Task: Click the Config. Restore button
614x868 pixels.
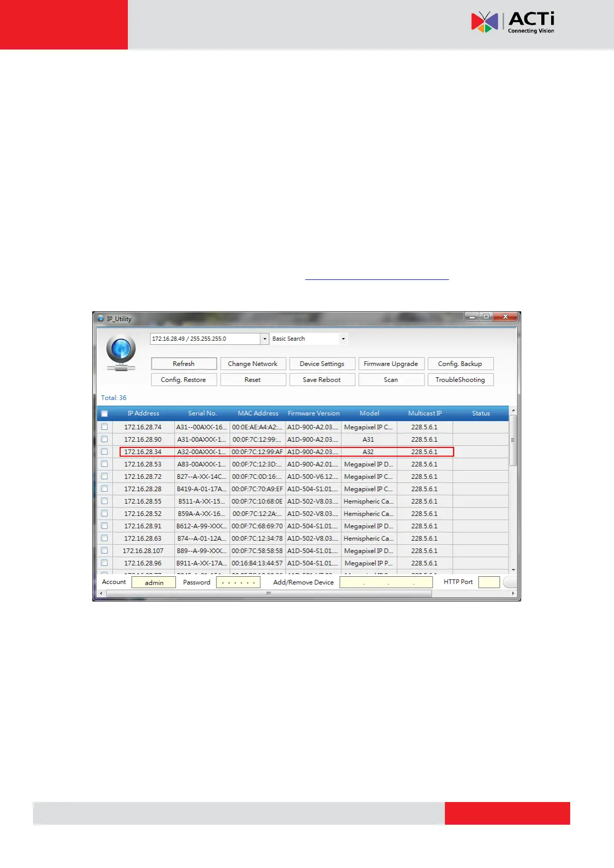Action: pyautogui.click(x=184, y=380)
